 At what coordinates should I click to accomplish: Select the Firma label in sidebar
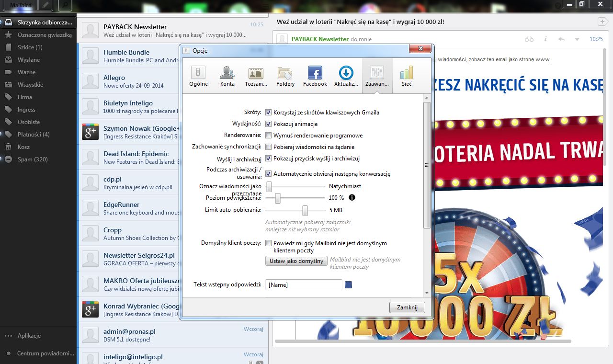(x=38, y=97)
